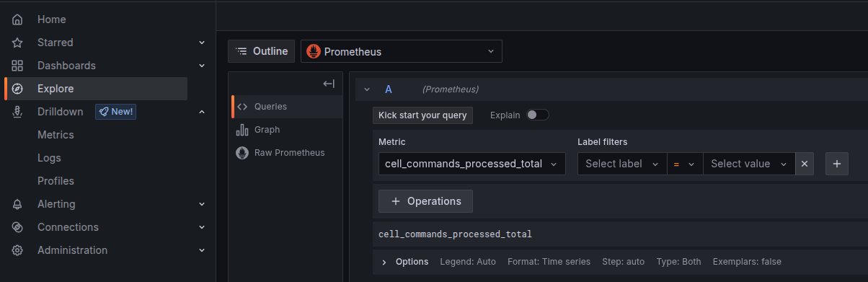Click the Explore compass icon
868x282 pixels.
(18, 89)
